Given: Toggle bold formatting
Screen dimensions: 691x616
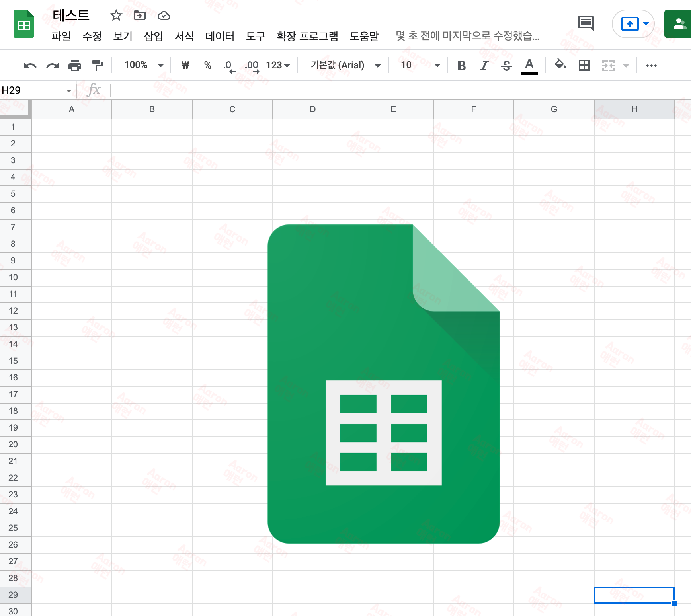Looking at the screenshot, I should 462,66.
